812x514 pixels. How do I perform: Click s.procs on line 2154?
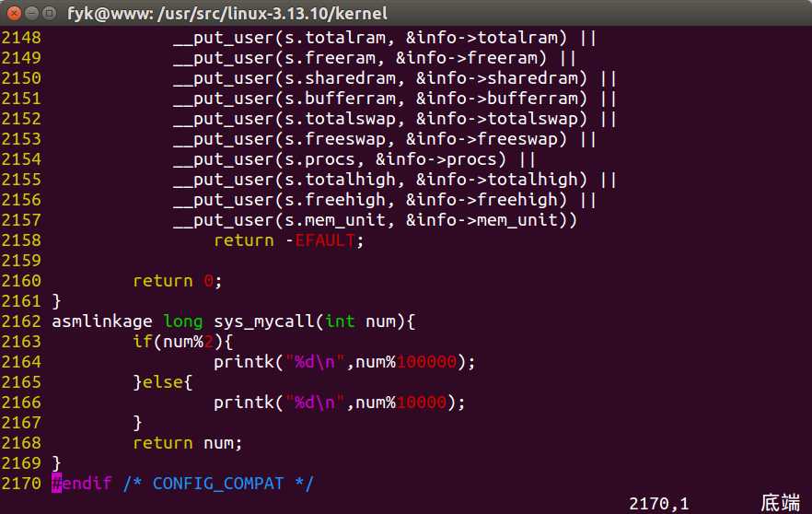click(x=320, y=159)
